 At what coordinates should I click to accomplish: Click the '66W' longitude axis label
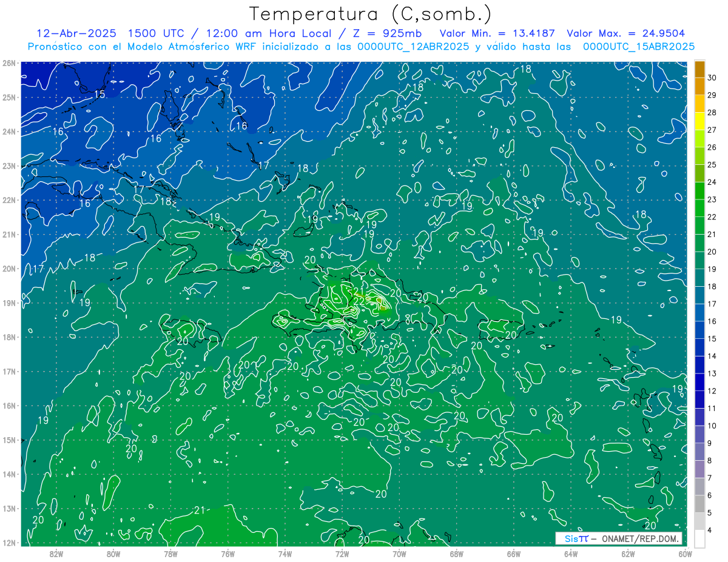tap(513, 553)
